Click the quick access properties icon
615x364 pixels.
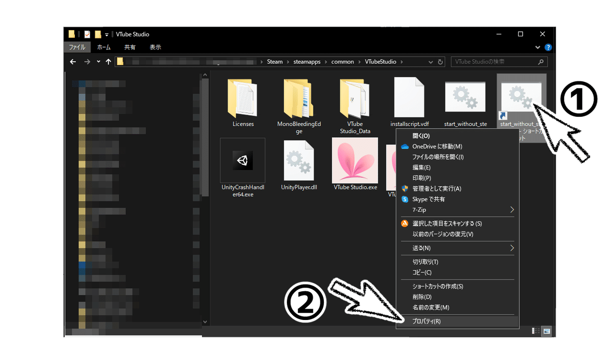tap(87, 34)
